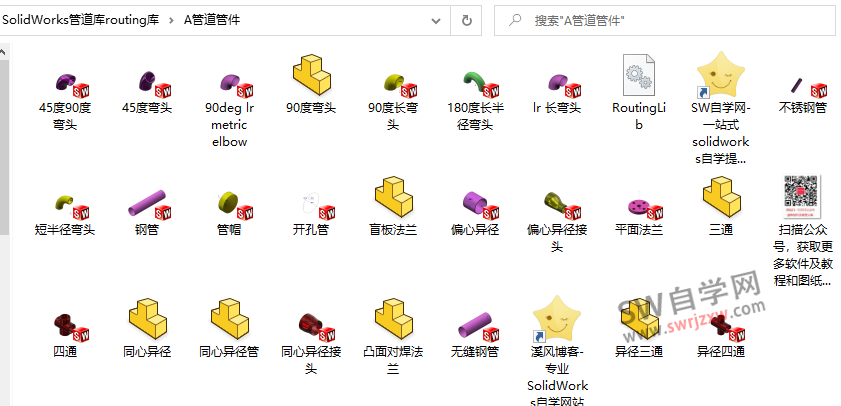Select the 无缝钢管 purple pipe icon
This screenshot has height=406, width=841.
[x=481, y=327]
